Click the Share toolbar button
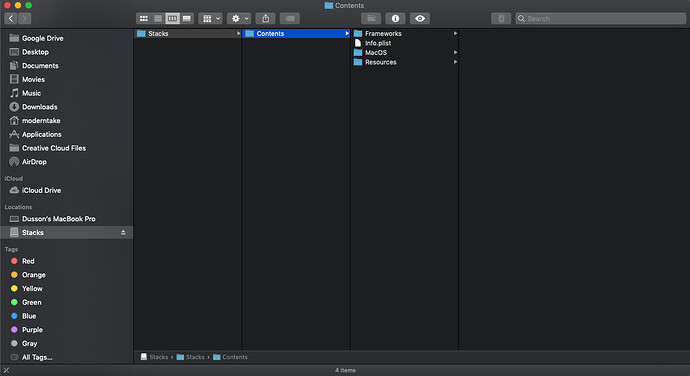The width and height of the screenshot is (690, 376). pyautogui.click(x=266, y=18)
